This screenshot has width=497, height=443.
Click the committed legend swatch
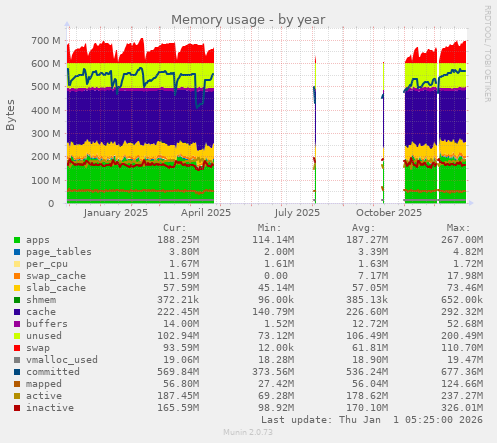[17, 372]
